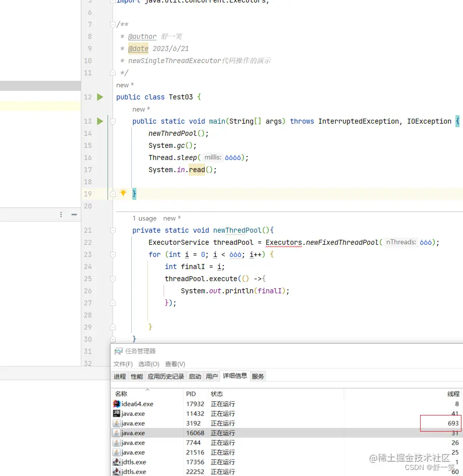The image size is (463, 476).
Task: Click the thread count 693 cell
Action: click(453, 423)
